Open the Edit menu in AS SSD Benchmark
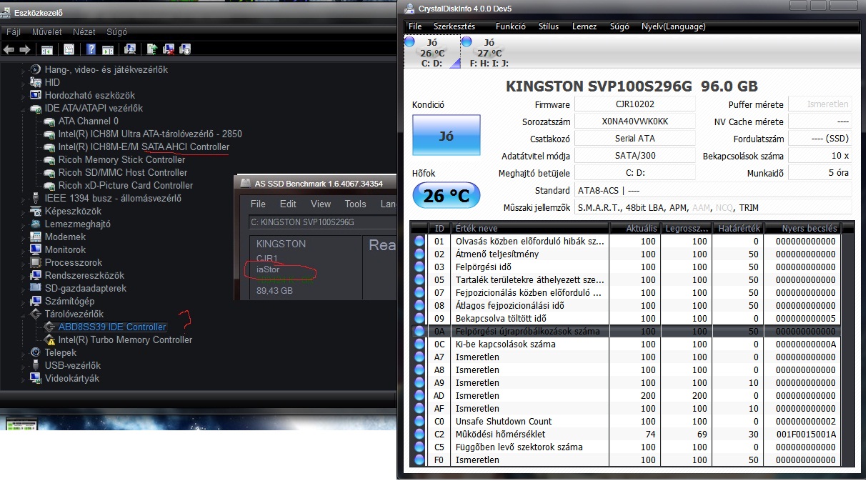868x481 pixels. click(288, 204)
